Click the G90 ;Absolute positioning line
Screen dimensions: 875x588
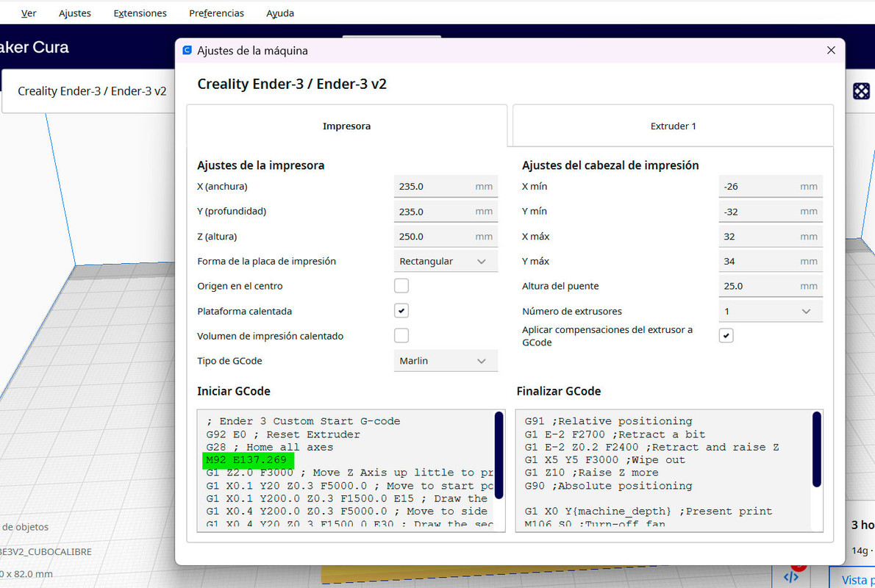click(608, 485)
